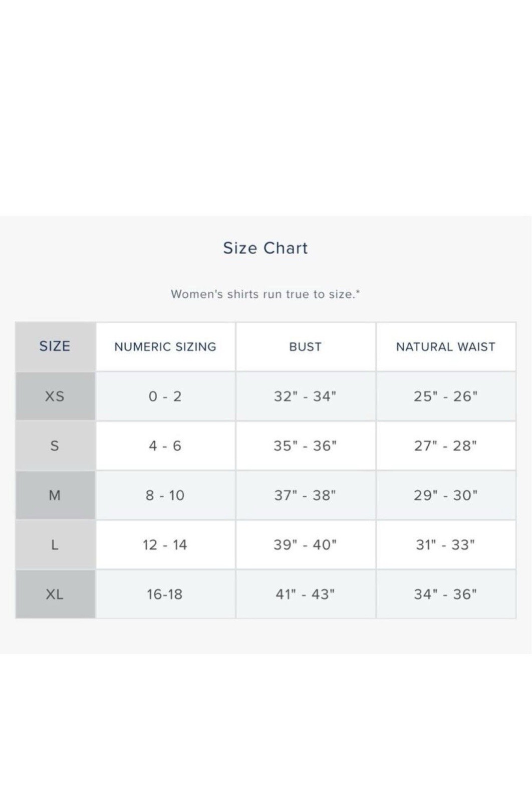Click the BUST column header
The width and height of the screenshot is (532, 802).
(306, 346)
